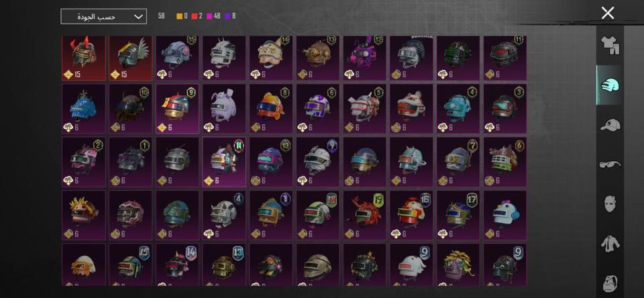Viewport: 644px width, 298px height.
Task: Select the winged helmet with yellow crest
Action: click(131, 58)
